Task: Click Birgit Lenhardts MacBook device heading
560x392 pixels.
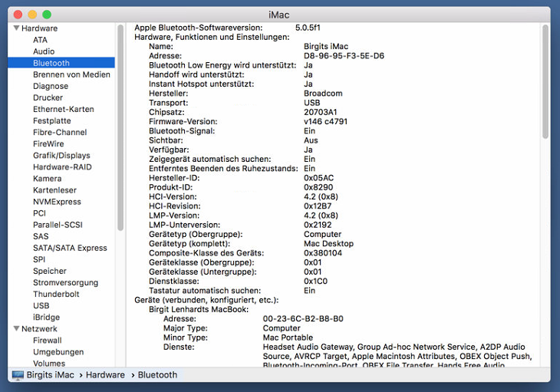Action: point(199,309)
